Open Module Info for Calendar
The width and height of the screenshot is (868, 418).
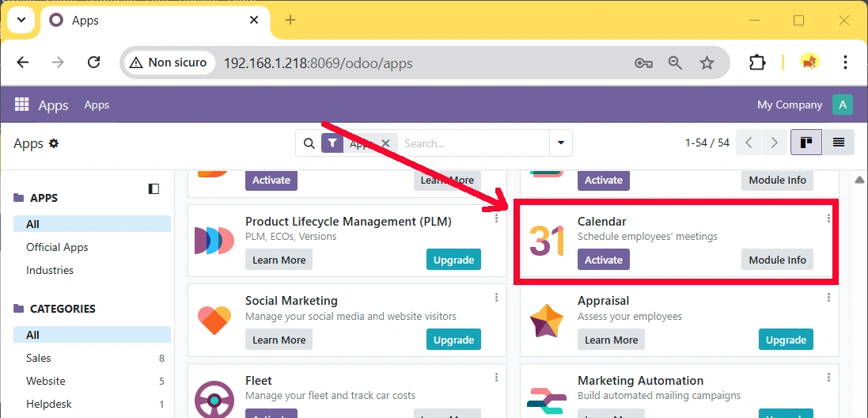coord(777,260)
